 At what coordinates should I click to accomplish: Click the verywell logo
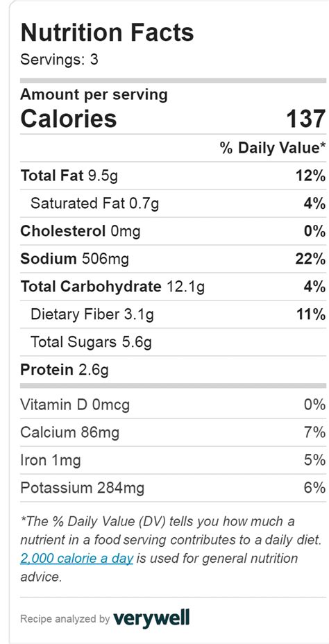151,618
